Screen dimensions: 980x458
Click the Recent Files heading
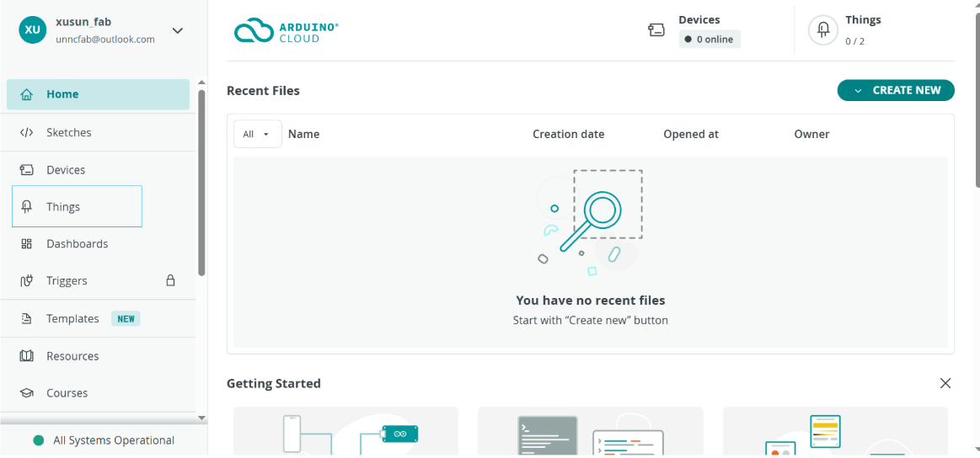pos(263,91)
